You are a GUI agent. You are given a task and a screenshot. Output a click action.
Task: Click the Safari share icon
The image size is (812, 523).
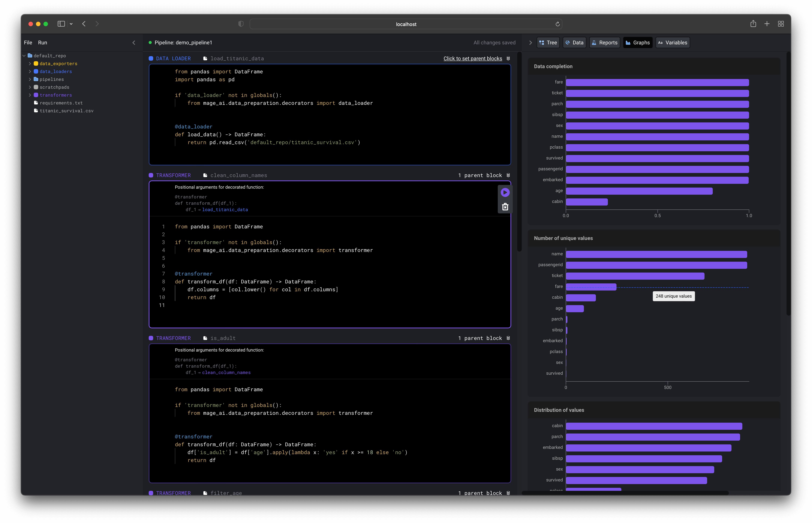753,24
